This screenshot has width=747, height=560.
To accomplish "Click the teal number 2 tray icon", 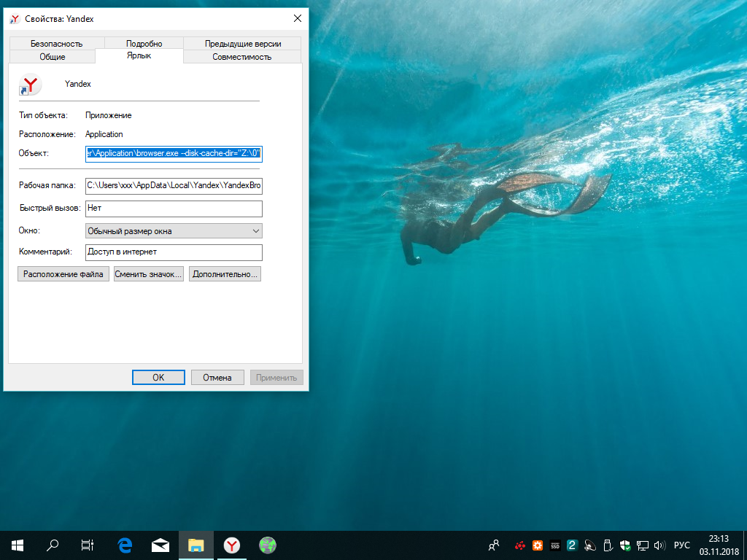I will [x=572, y=545].
